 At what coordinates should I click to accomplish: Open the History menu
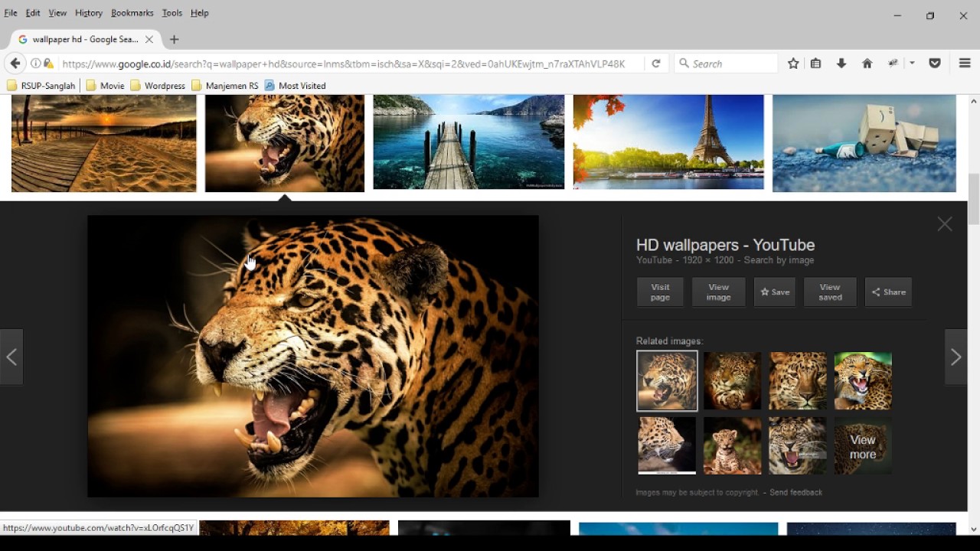pos(89,13)
